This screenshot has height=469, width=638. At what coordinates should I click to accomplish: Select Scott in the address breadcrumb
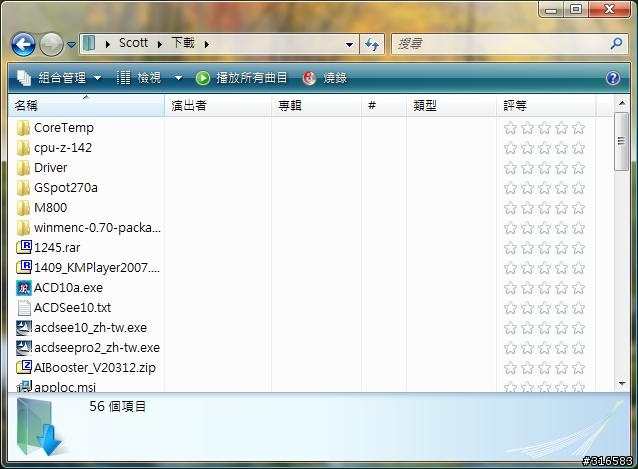pos(133,43)
